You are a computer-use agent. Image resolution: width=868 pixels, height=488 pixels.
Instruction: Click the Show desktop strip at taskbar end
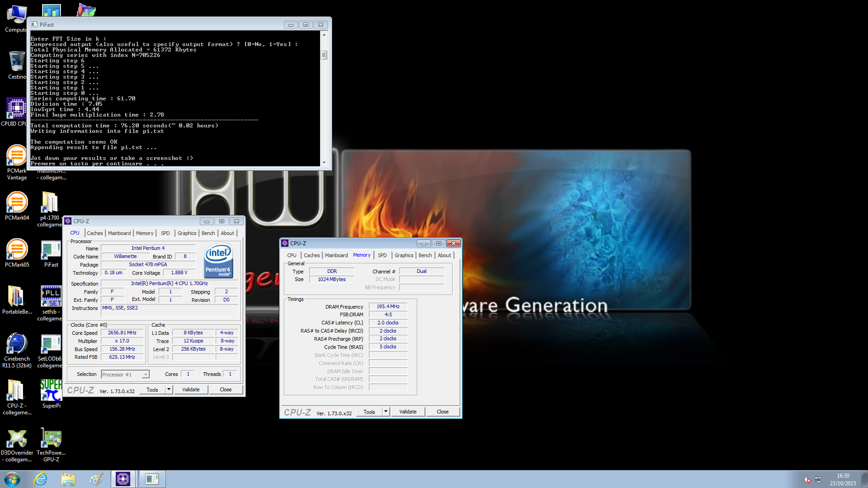pos(865,479)
